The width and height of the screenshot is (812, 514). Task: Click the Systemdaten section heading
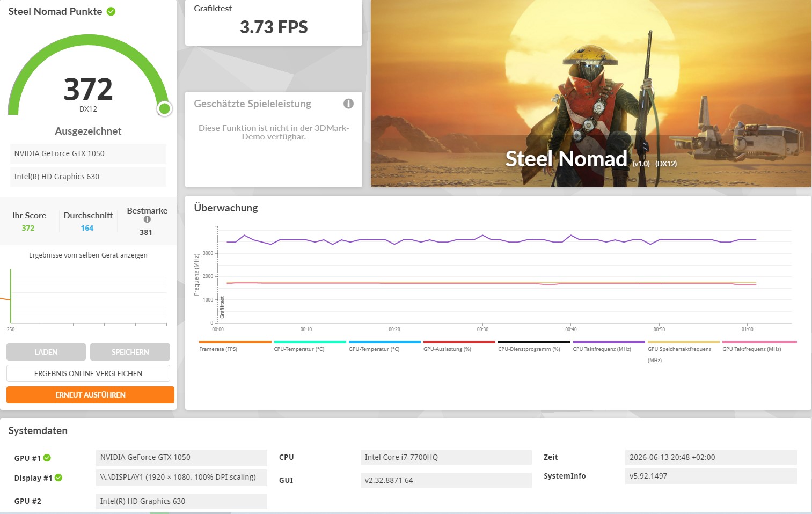tap(38, 431)
